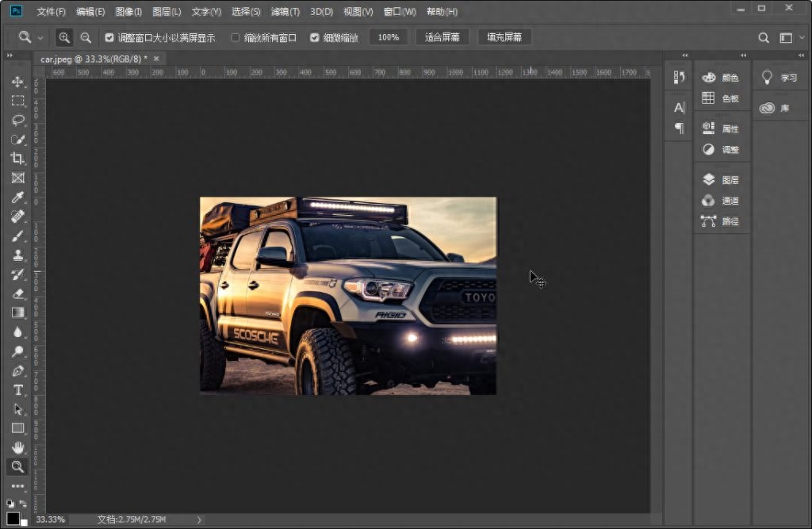Select the Eraser tool
The image size is (812, 529).
coord(17,293)
